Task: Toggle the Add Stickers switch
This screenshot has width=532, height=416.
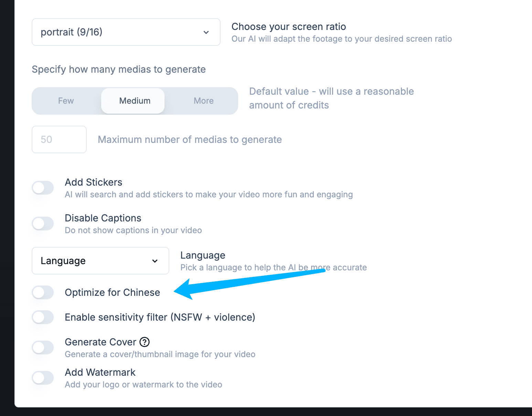Action: tap(43, 188)
